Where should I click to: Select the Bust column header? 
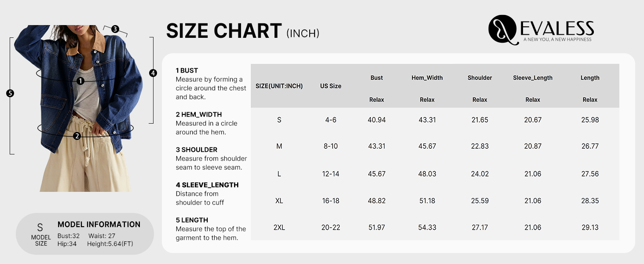pyautogui.click(x=377, y=78)
